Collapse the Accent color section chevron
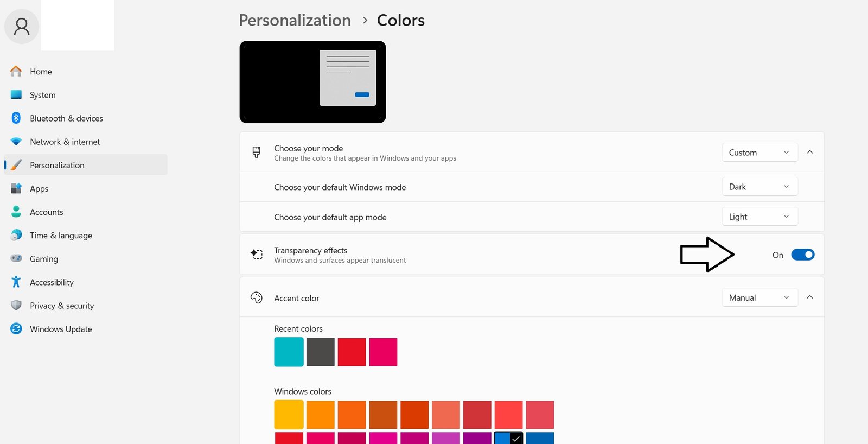This screenshot has width=868, height=444. tap(810, 297)
